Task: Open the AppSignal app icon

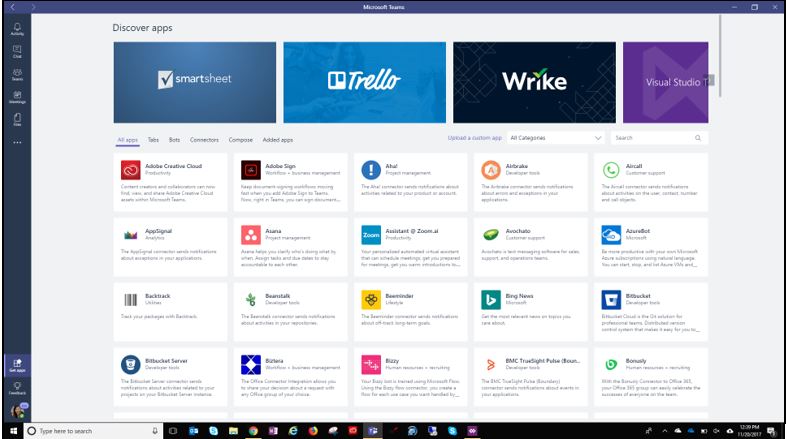Action: (130, 235)
